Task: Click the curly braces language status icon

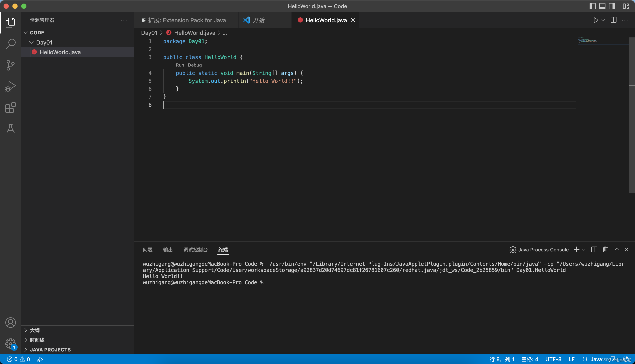Action: coord(585,359)
